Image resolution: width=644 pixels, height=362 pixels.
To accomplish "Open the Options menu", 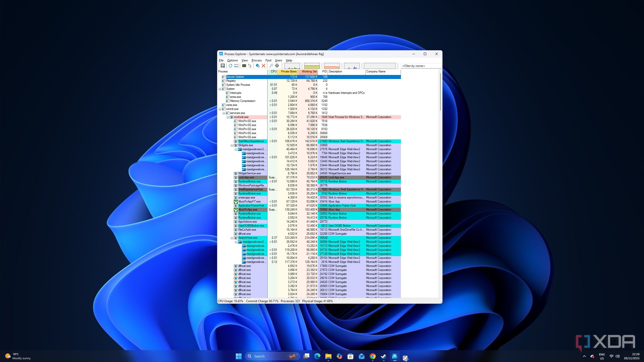I will pyautogui.click(x=232, y=60).
